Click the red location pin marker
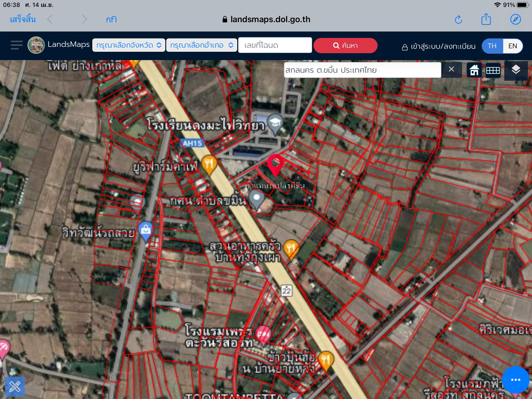Image resolution: width=532 pixels, height=399 pixels. point(275,165)
